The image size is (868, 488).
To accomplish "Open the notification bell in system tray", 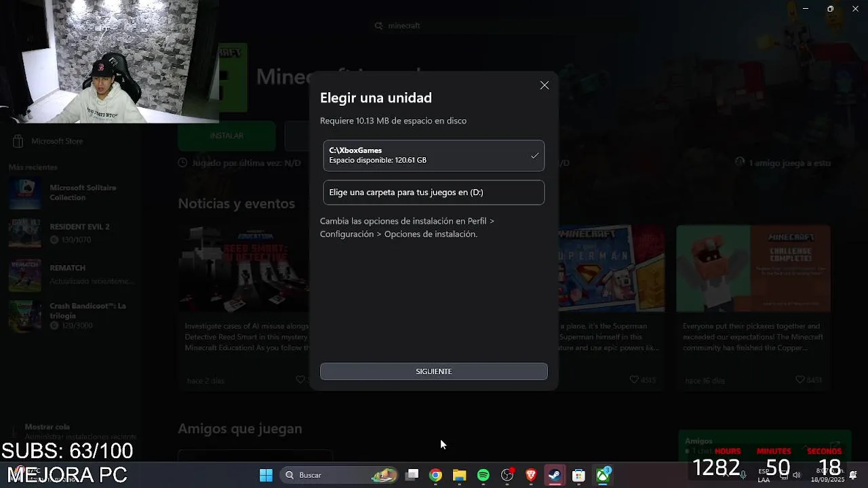I will tap(853, 475).
